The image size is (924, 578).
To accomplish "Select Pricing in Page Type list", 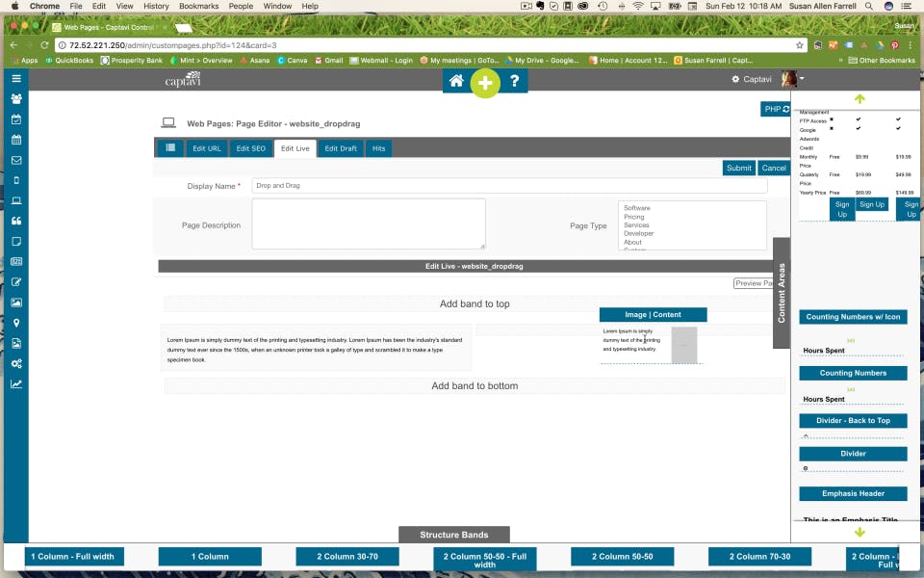I will (634, 217).
